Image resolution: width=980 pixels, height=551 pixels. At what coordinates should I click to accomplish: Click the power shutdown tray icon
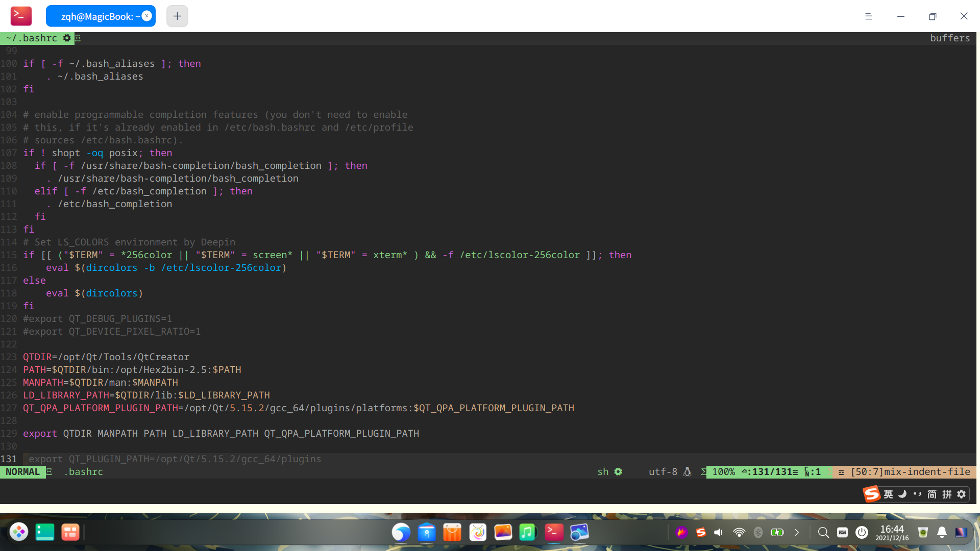[862, 533]
